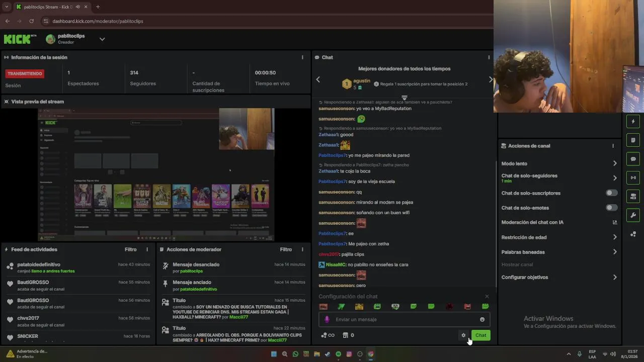Open chat settings gear icon
644x362 pixels.
(463, 335)
